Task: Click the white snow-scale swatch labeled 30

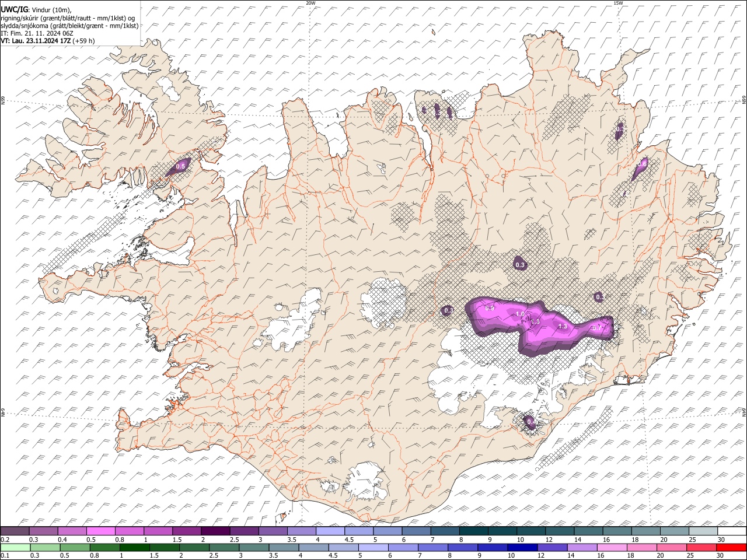Action: [732, 531]
